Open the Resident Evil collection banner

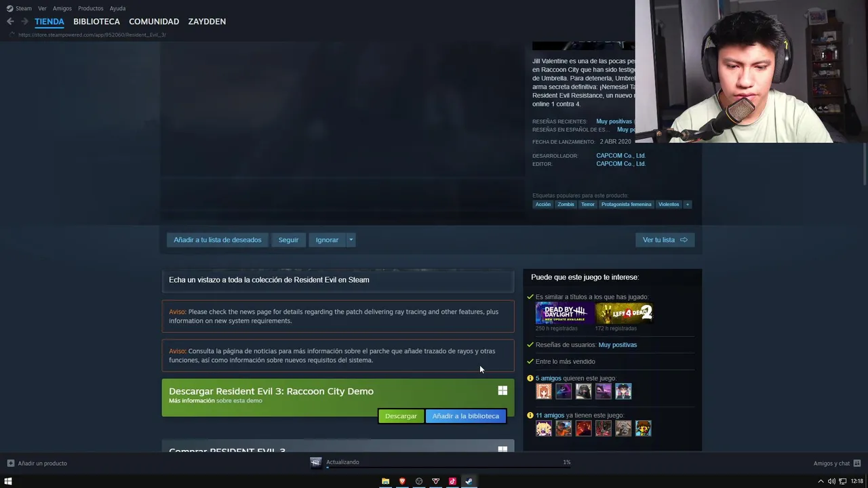[338, 280]
